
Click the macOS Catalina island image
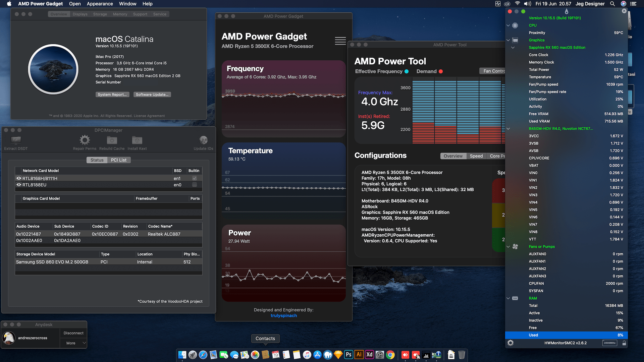(53, 69)
